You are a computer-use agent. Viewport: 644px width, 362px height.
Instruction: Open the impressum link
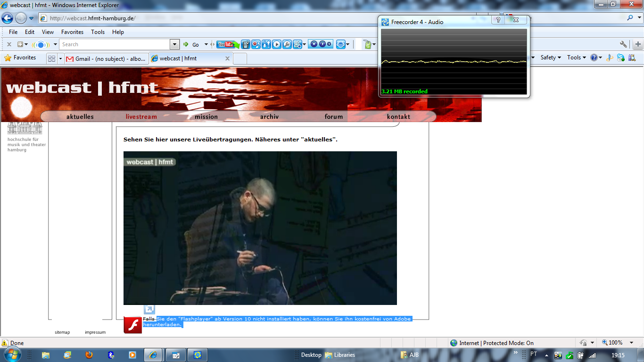coord(95,332)
